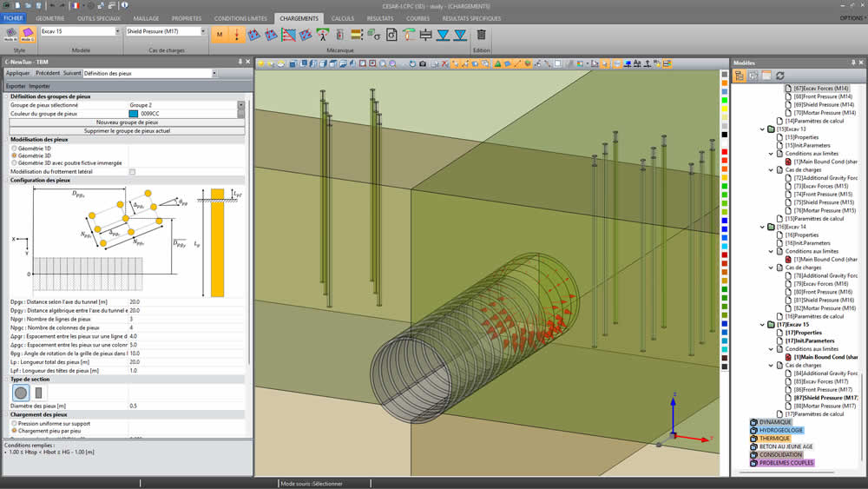Click Supprimer le groupe de pieux actuel
Screen dimensions: 868x489
[127, 130]
